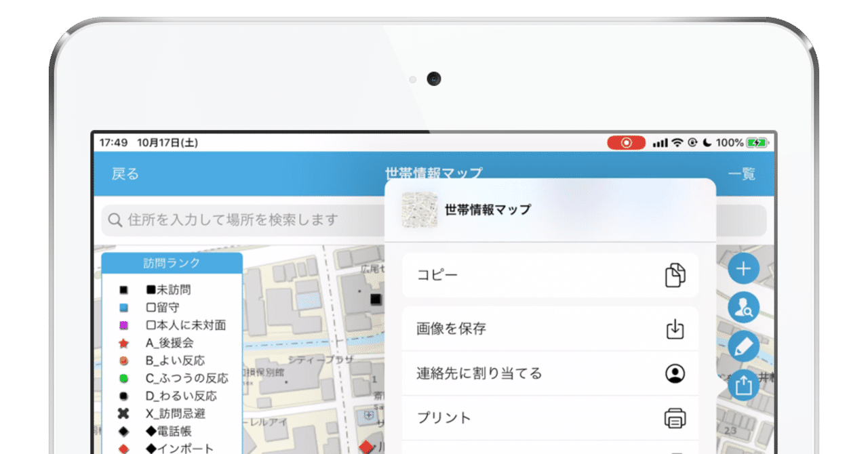Click the 世帯情報マップ share sheet title
The width and height of the screenshot is (868, 454).
pyautogui.click(x=488, y=209)
